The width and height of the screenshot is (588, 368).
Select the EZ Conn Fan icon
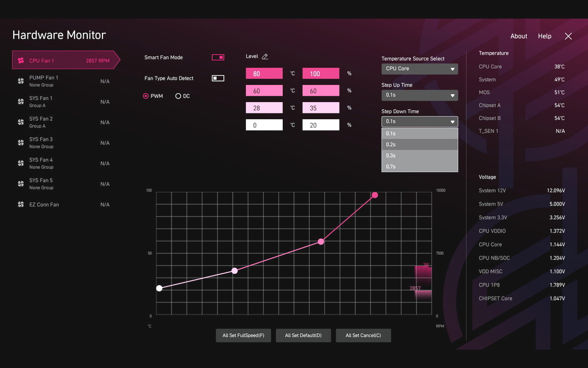(x=21, y=205)
